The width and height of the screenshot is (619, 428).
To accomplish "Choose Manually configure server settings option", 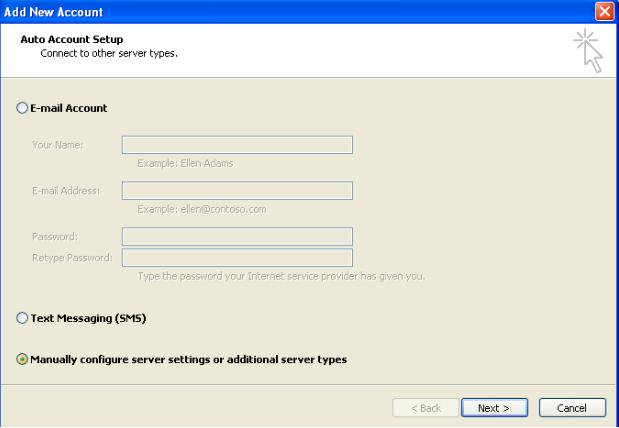I will (22, 359).
